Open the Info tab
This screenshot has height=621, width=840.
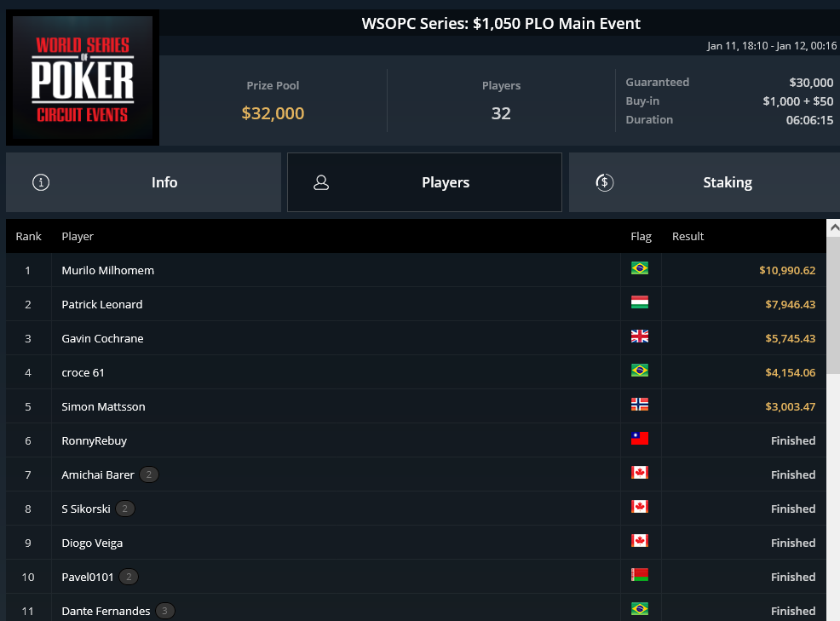pyautogui.click(x=144, y=182)
